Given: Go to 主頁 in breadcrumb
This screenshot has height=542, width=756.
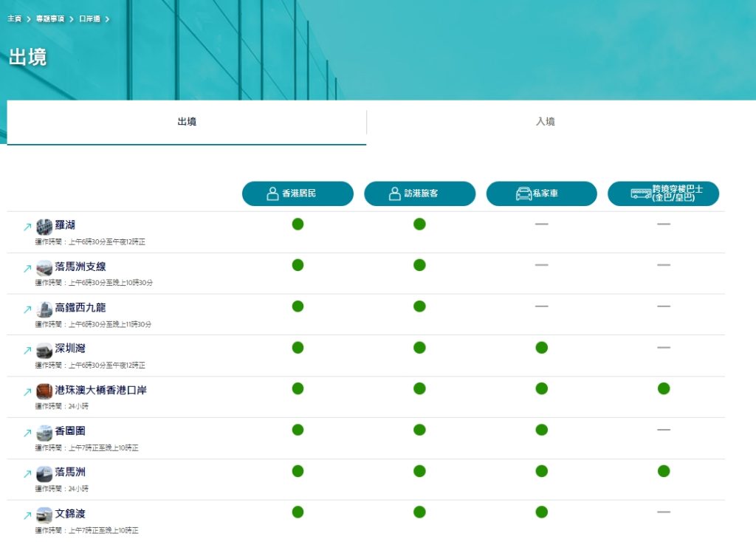Looking at the screenshot, I should click(15, 18).
